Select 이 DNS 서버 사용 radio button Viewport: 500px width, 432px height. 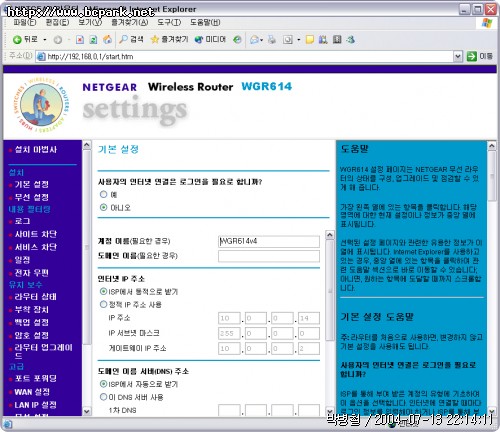tap(103, 397)
